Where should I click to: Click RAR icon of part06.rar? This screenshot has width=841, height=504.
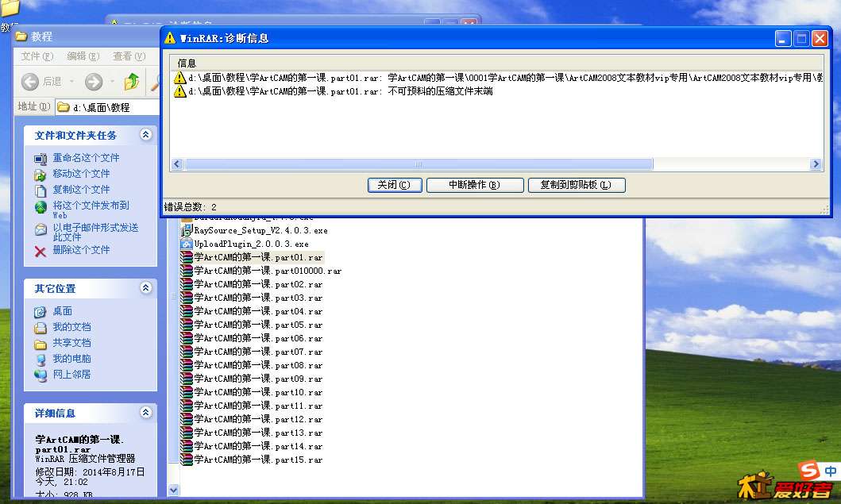pyautogui.click(x=186, y=338)
